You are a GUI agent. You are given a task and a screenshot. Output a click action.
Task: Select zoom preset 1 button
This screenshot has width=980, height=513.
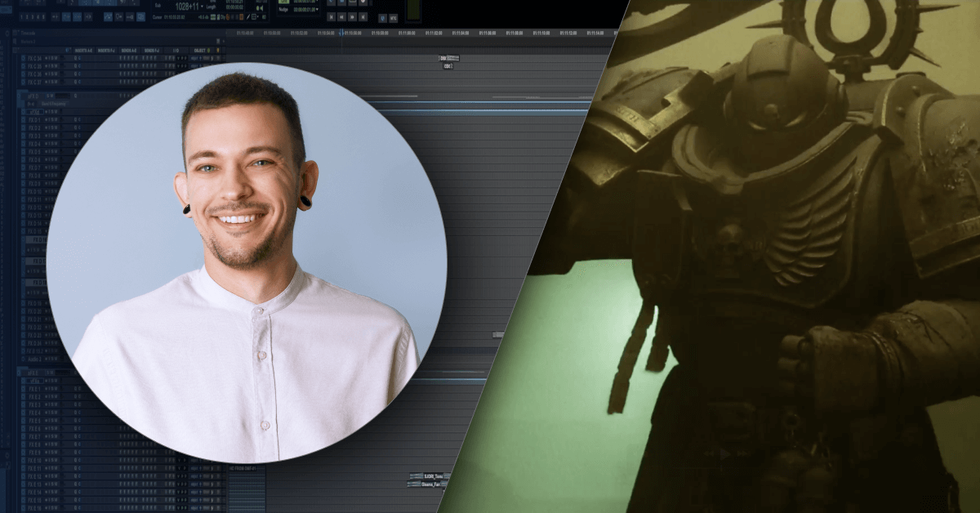click(x=20, y=16)
